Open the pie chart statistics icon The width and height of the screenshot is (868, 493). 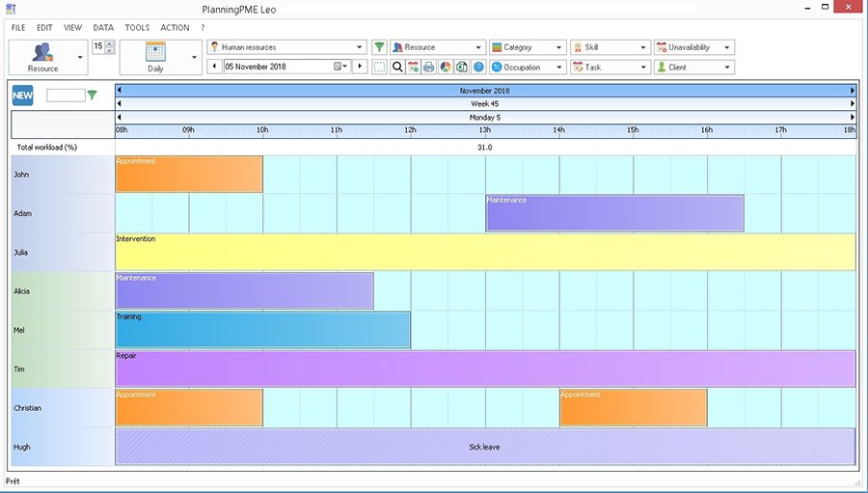click(x=445, y=67)
